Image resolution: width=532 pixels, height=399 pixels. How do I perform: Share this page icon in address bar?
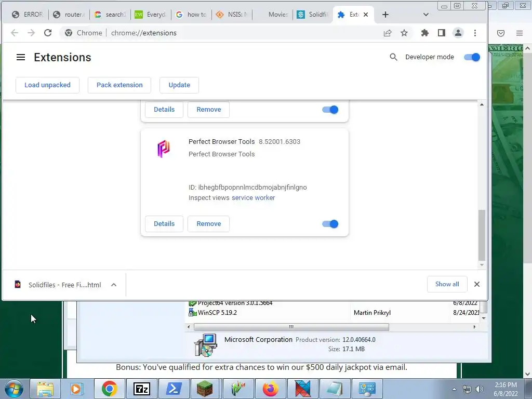388,33
